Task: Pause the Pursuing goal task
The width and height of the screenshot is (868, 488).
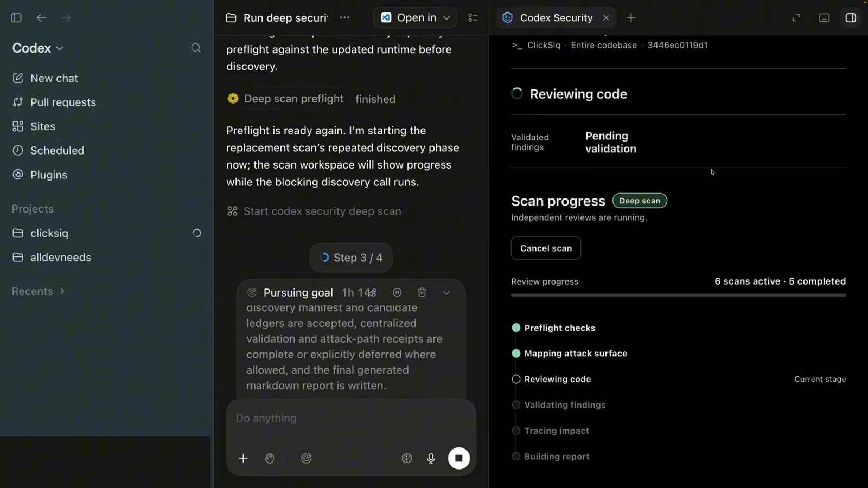Action: (397, 292)
